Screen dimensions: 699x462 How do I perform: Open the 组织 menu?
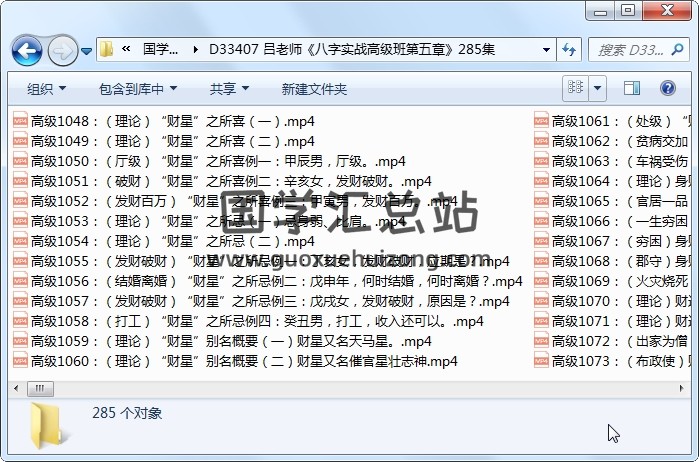coord(46,89)
